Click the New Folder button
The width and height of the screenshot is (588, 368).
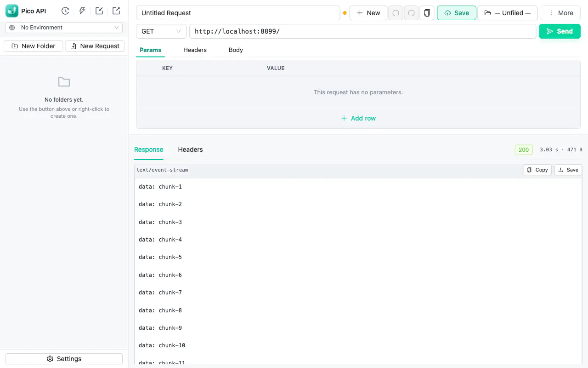[x=34, y=46]
